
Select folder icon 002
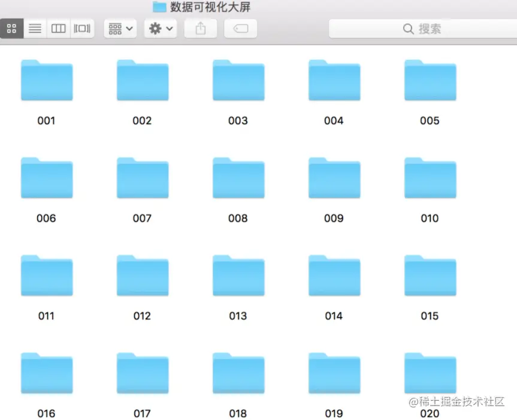pyautogui.click(x=143, y=80)
